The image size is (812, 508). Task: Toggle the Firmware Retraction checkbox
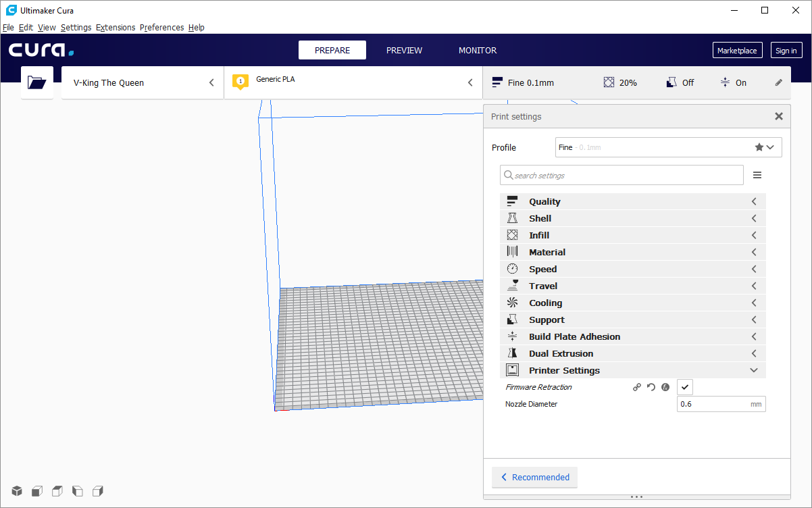click(685, 387)
